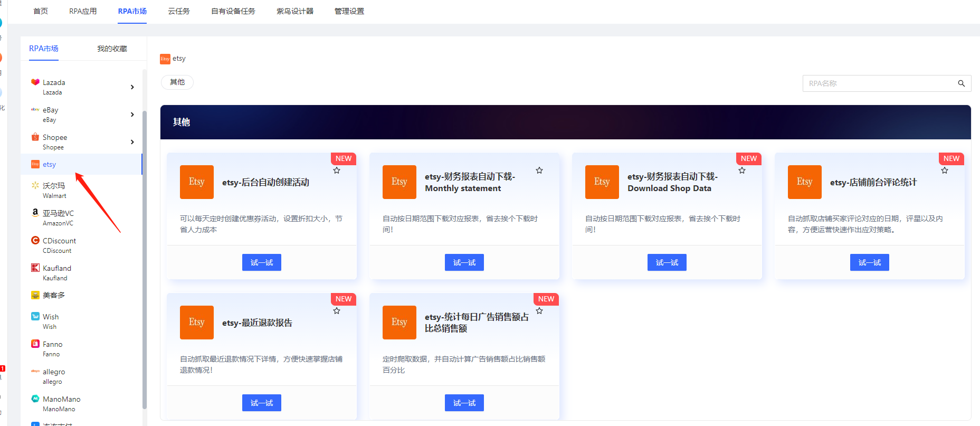The width and height of the screenshot is (980, 426).
Task: Click the Etsy logo of Monthly statement card
Action: pyautogui.click(x=399, y=182)
